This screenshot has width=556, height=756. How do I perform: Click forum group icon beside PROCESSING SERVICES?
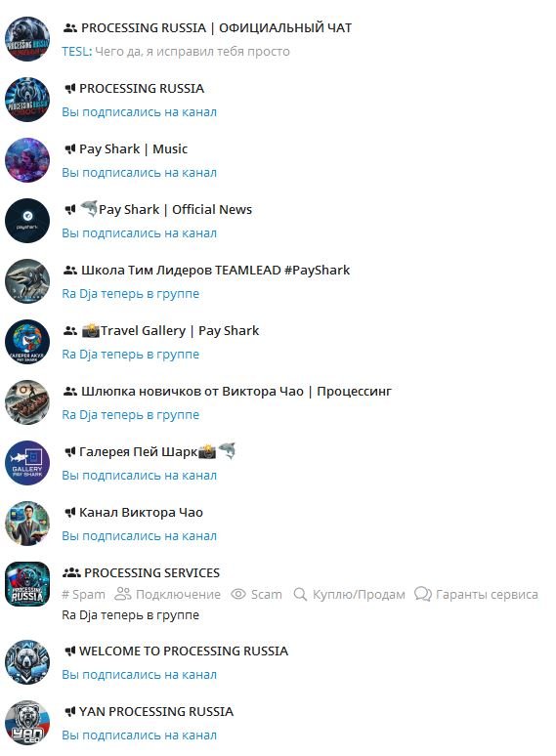pos(71,572)
